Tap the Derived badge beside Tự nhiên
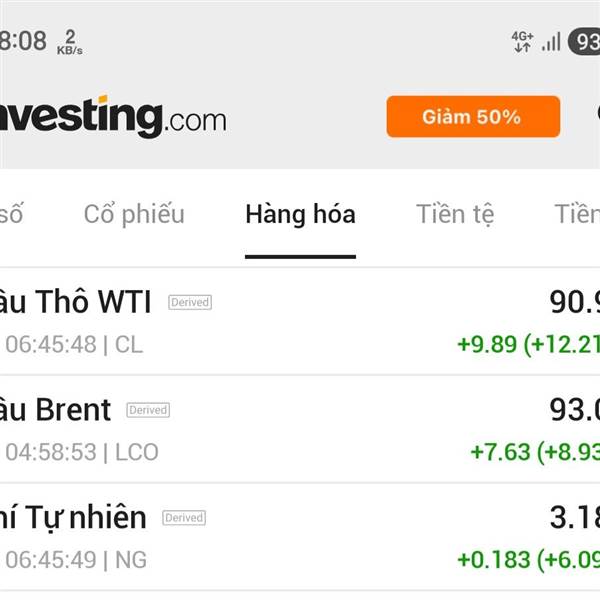Viewport: 600px width, 600px height. click(184, 518)
